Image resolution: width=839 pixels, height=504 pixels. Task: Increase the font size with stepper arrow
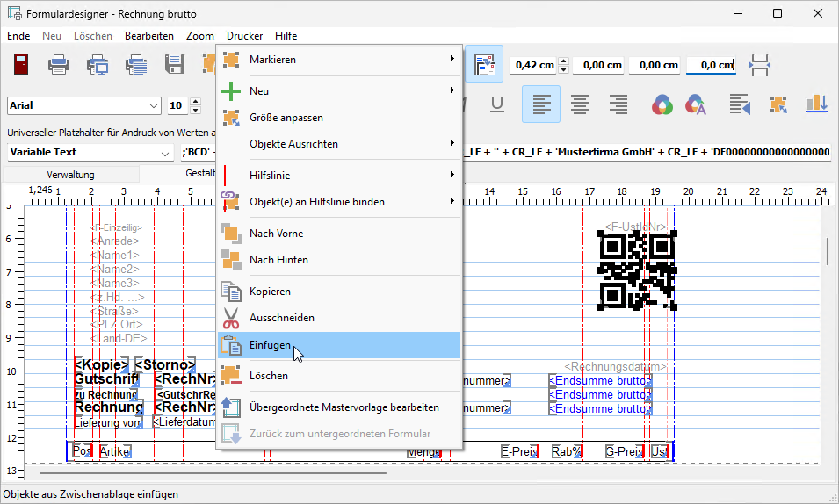tap(193, 102)
